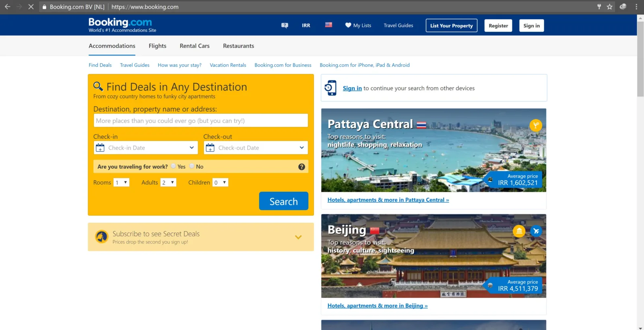Viewport: 644px width, 330px height.
Task: Click the magnifier icon beside Find Deals heading
Action: (98, 86)
